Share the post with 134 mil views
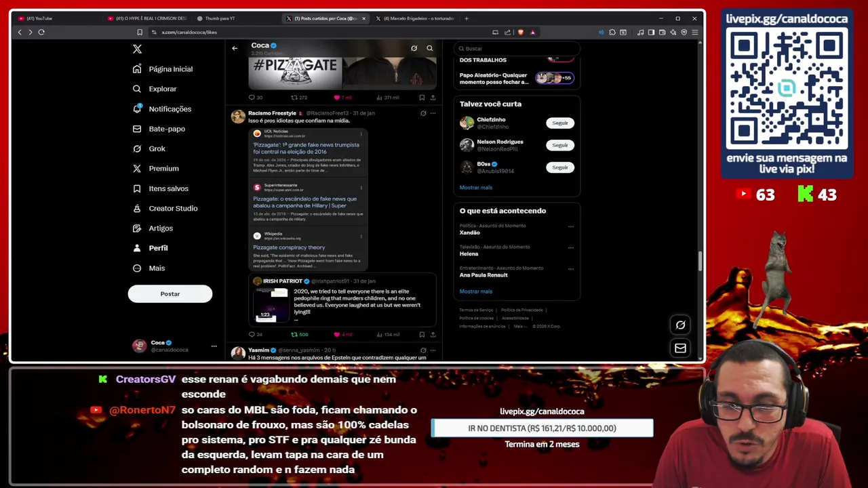The image size is (868, 488). click(x=433, y=334)
